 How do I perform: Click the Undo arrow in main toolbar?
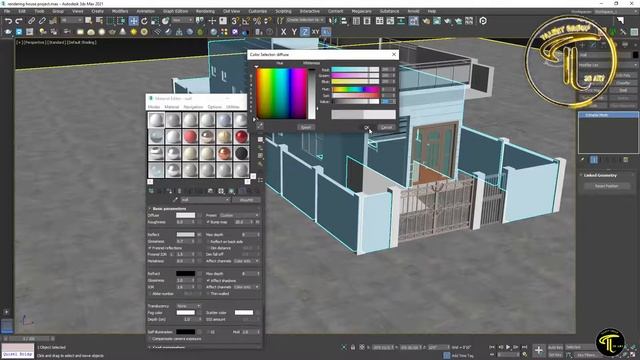[8, 21]
